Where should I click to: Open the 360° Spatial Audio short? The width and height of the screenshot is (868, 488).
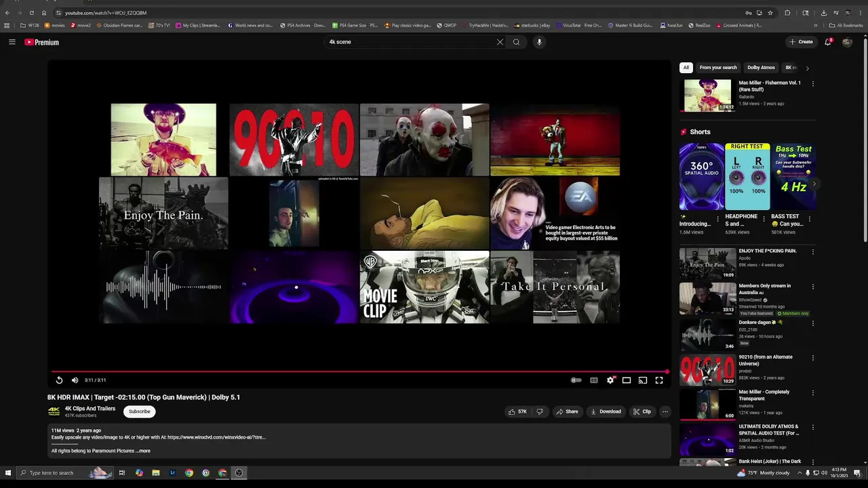click(x=702, y=176)
